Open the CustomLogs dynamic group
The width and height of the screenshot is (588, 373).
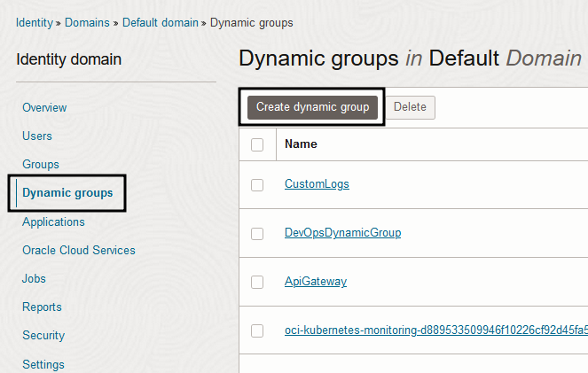pos(317,184)
